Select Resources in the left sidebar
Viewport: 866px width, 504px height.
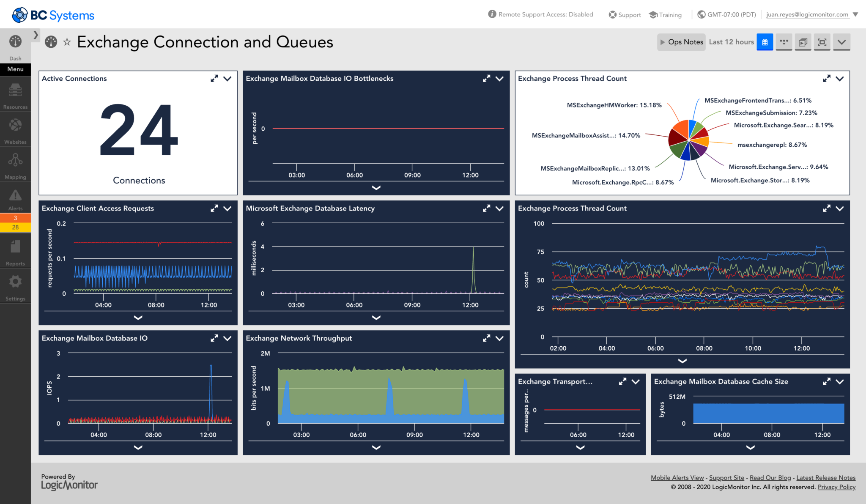pyautogui.click(x=15, y=94)
